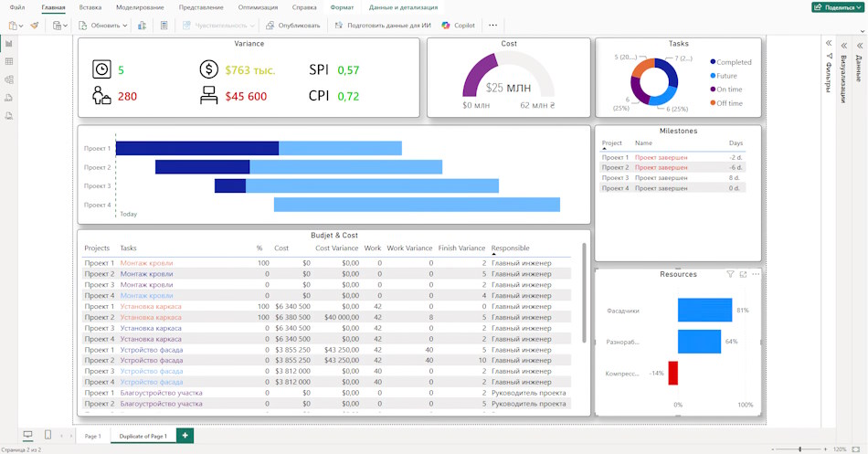Image resolution: width=868 pixels, height=454 pixels.
Task: Select the Format Painter brush icon
Action: click(x=35, y=26)
